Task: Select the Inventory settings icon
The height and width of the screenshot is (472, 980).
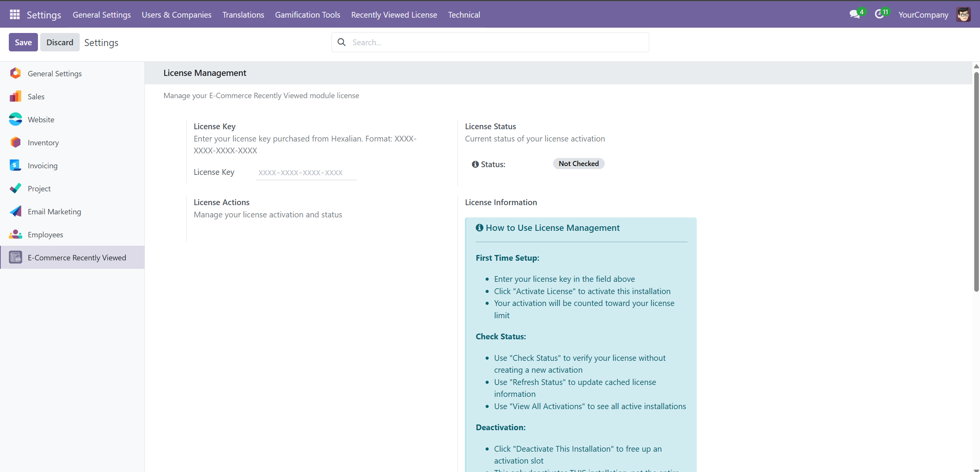Action: 15,142
